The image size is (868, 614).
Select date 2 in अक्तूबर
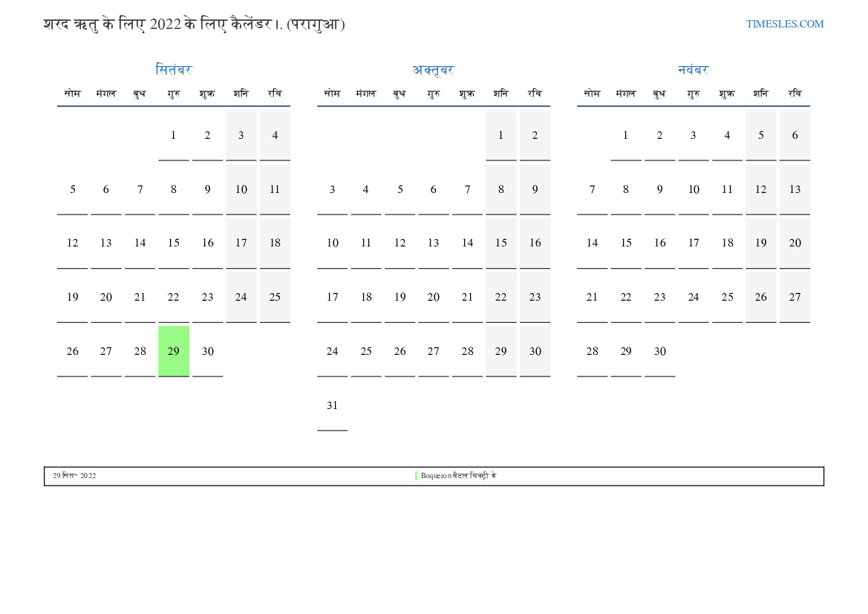pyautogui.click(x=535, y=135)
